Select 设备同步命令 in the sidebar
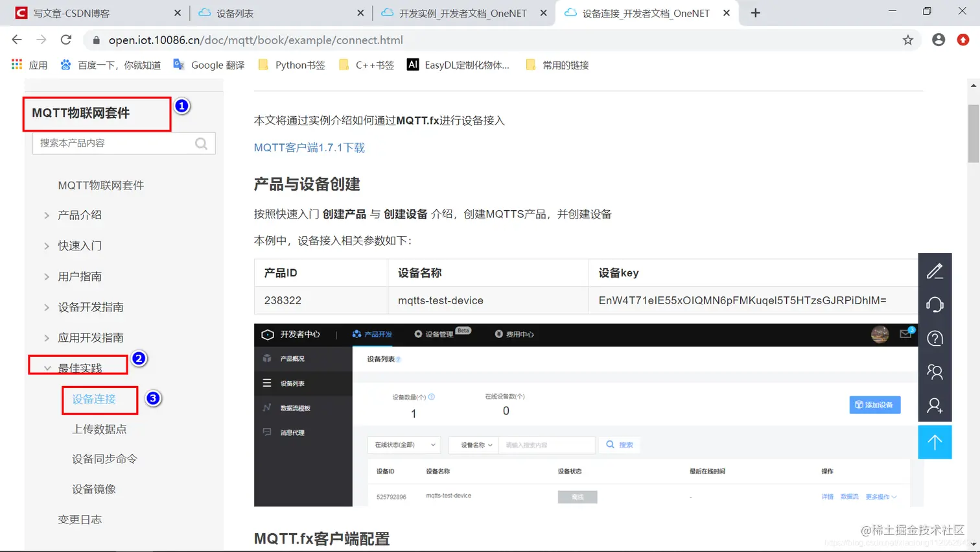980x552 pixels. point(104,459)
